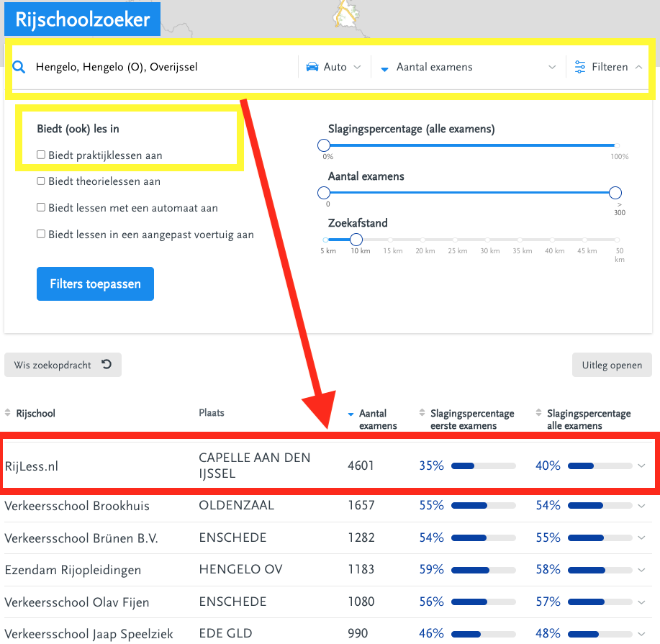Click the blue car icon beside Auto
660x644 pixels.
click(312, 67)
